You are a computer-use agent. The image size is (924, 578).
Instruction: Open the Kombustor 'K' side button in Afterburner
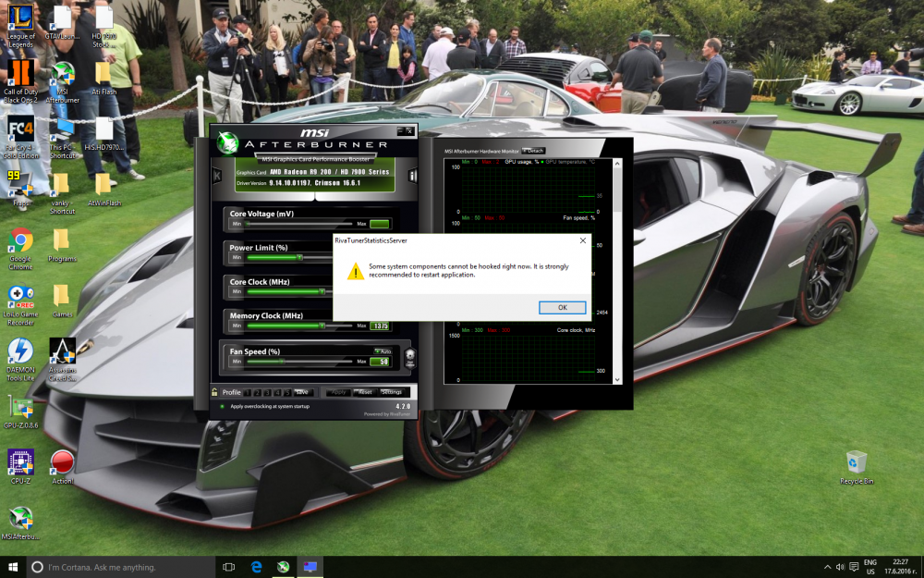(x=217, y=175)
